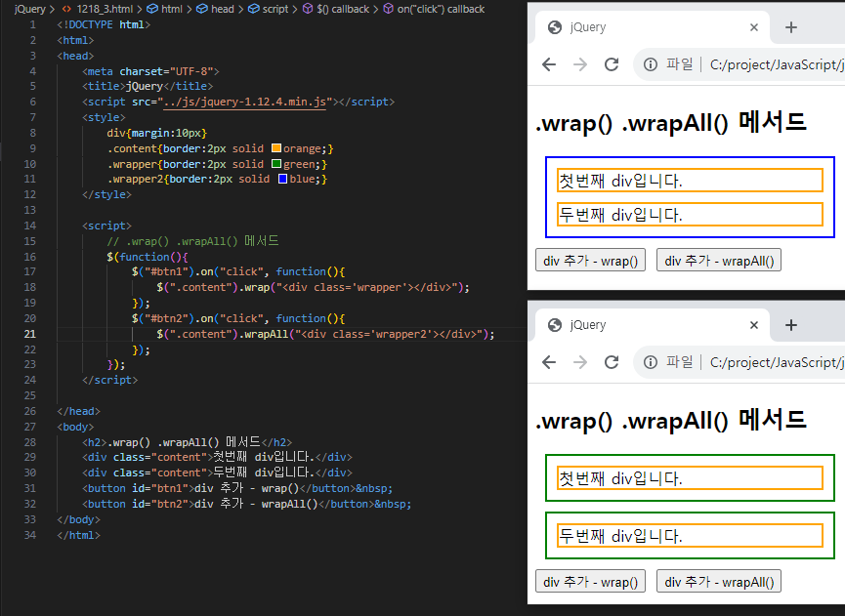Viewport: 845px width, 616px height.
Task: Close the jQuery tab in bottom browser
Action: (x=754, y=325)
